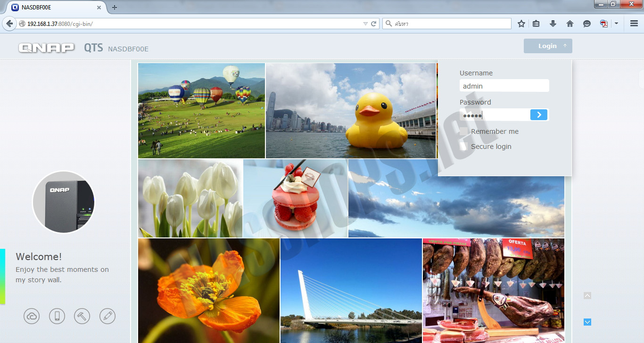644x343 pixels.
Task: Reload the page with refresh icon
Action: tap(374, 24)
